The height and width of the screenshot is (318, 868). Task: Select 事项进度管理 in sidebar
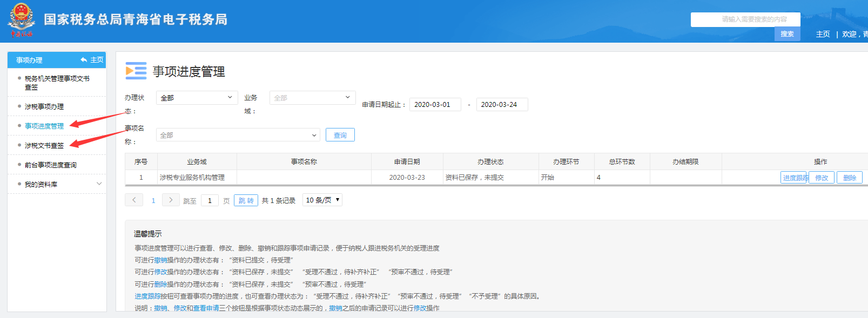click(44, 126)
